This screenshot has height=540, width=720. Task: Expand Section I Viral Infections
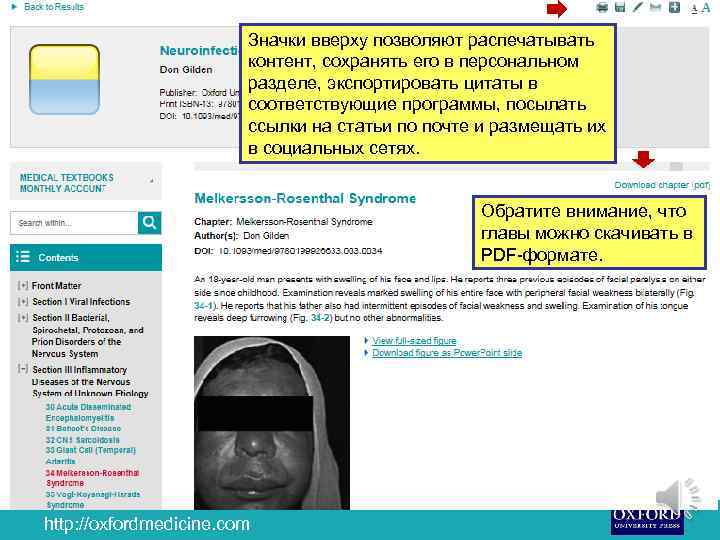click(22, 302)
